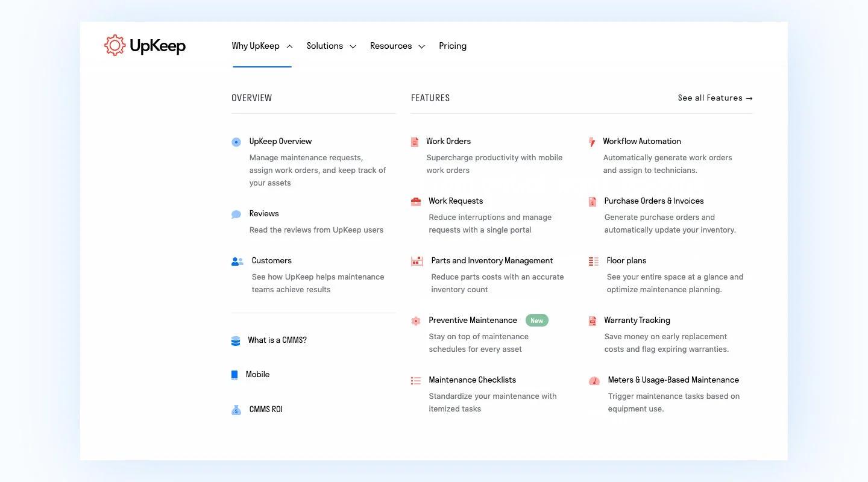868x482 pixels.
Task: Switch to the Pricing menu item
Action: [x=453, y=46]
